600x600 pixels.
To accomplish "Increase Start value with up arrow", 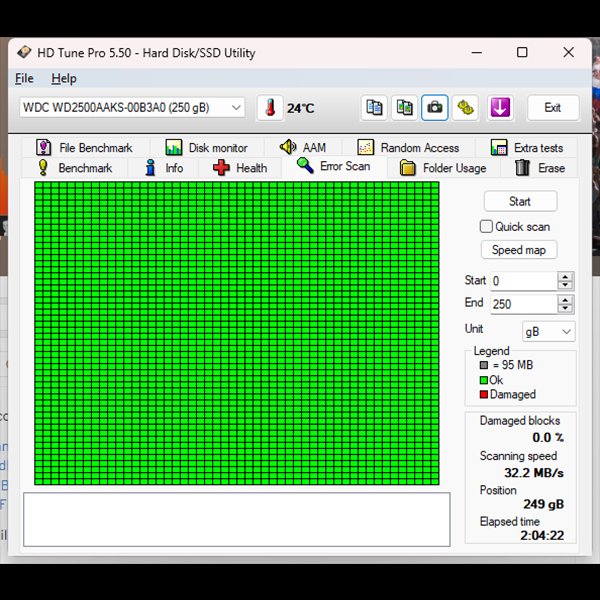I will (x=566, y=277).
